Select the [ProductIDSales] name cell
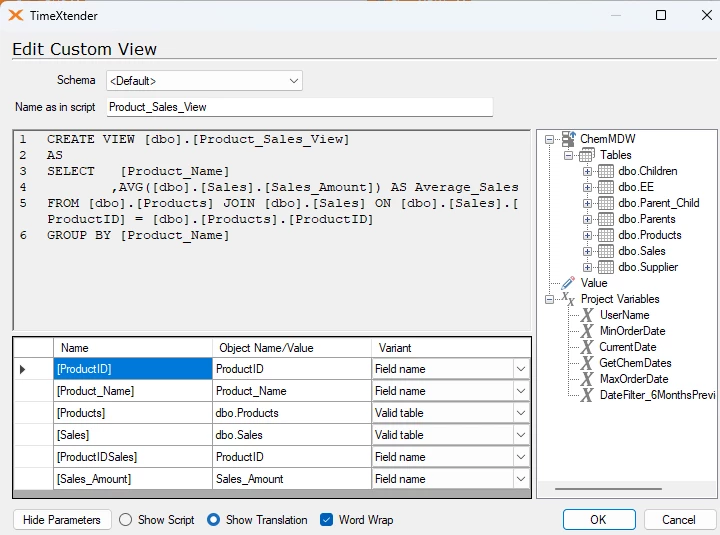The image size is (720, 535). point(133,457)
